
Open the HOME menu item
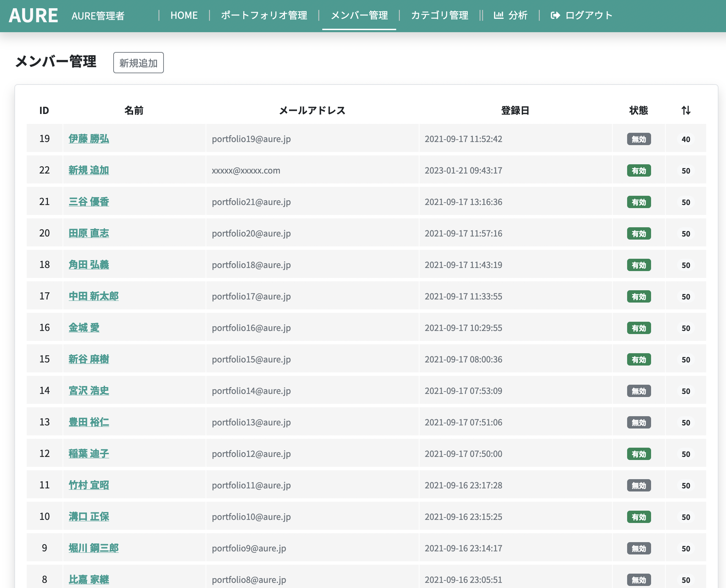click(x=184, y=15)
